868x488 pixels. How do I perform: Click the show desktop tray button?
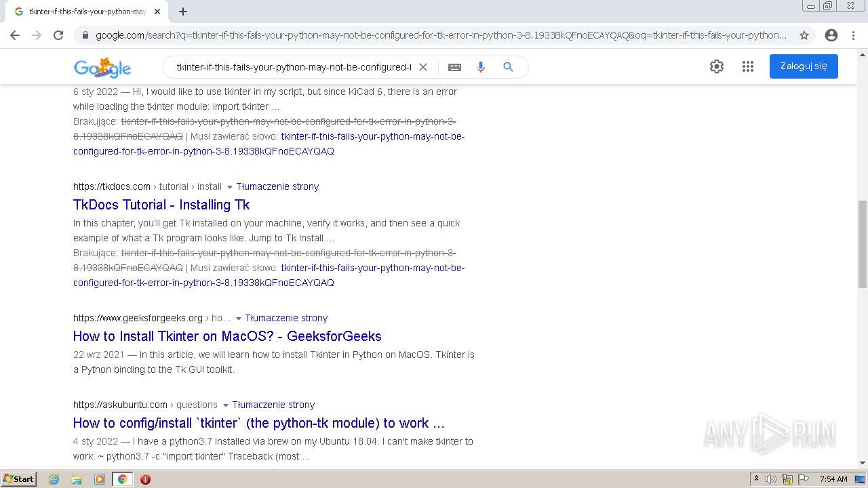tap(861, 479)
